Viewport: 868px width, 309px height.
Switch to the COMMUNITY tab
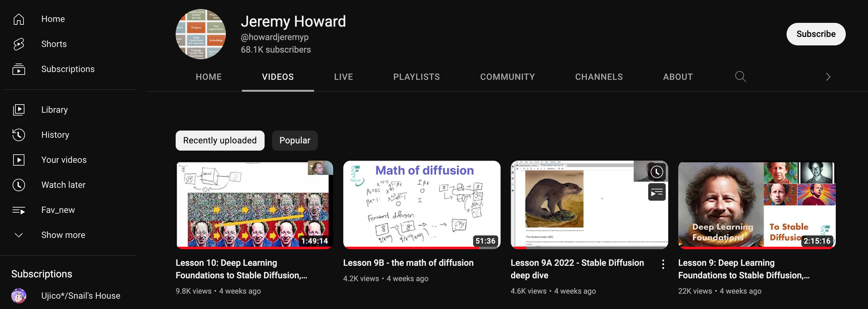[508, 77]
